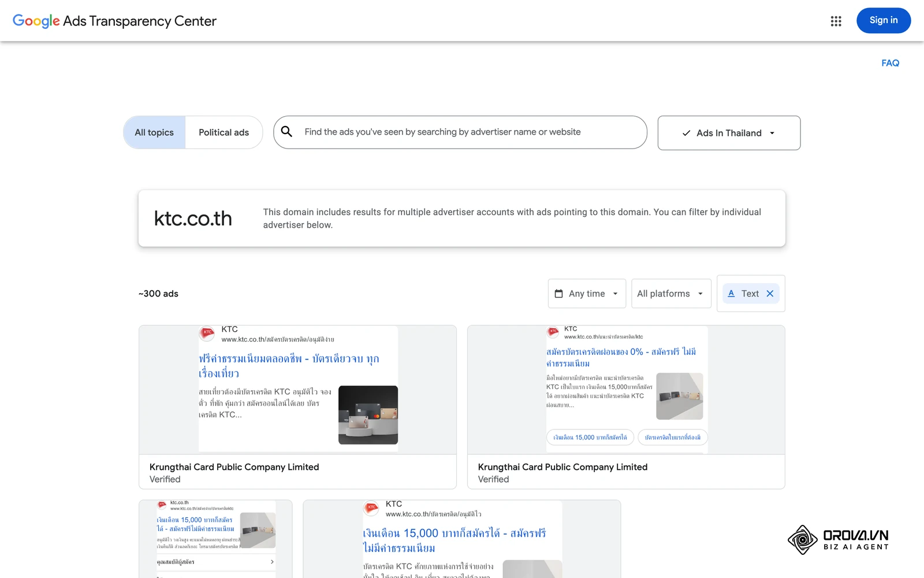Focus the advertiser name search field
The height and width of the screenshot is (578, 924).
(x=460, y=132)
